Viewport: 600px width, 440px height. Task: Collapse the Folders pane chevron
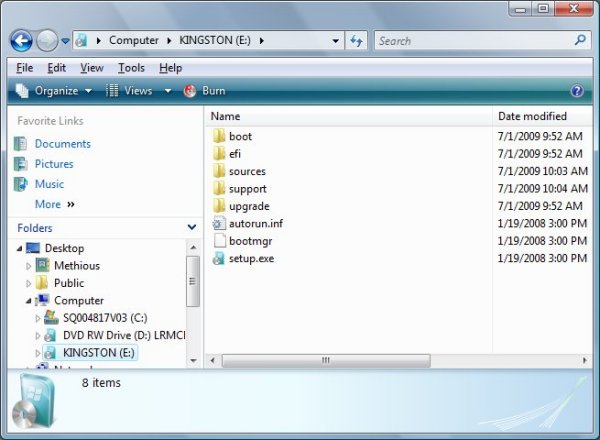192,227
